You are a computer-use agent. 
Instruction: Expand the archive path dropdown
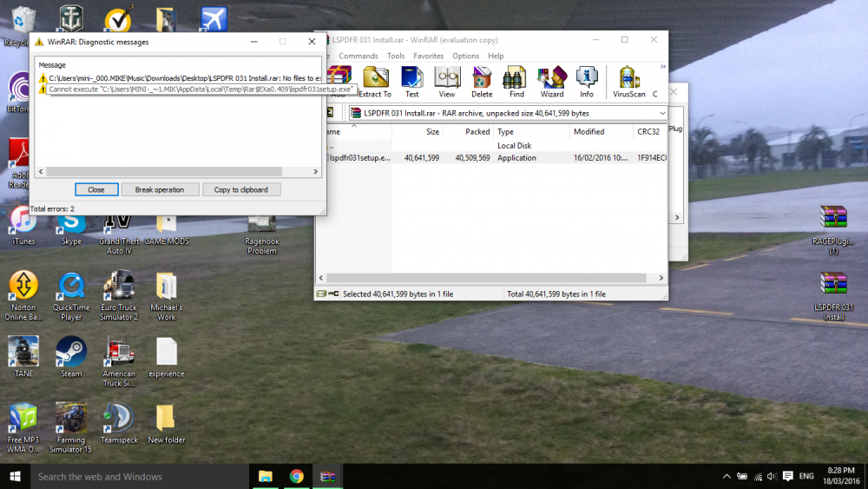coord(662,113)
